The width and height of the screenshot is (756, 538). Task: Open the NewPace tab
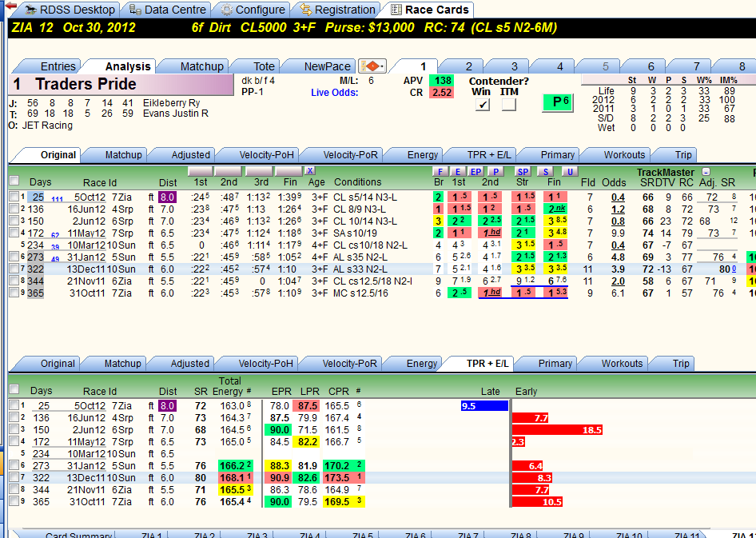(327, 66)
